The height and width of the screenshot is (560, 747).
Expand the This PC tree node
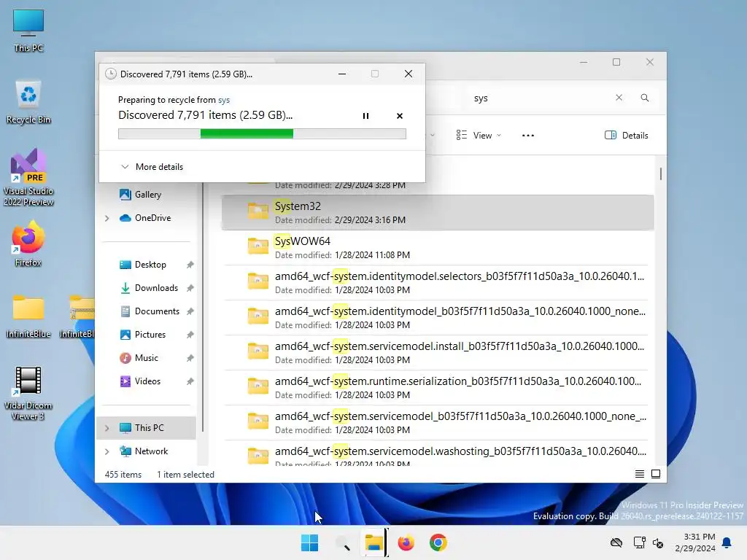pyautogui.click(x=107, y=428)
